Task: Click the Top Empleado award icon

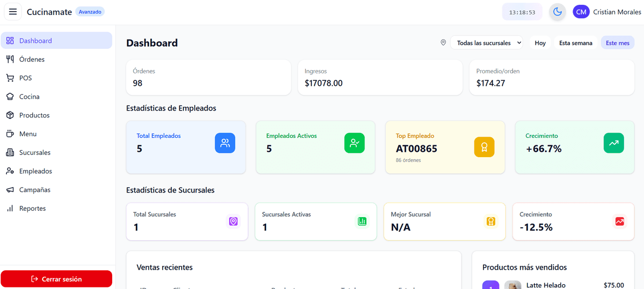Action: tap(484, 147)
